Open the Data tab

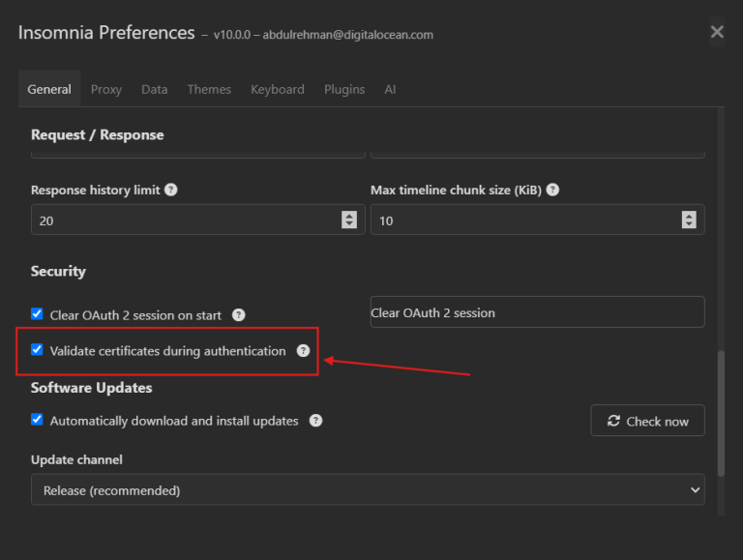(x=155, y=89)
